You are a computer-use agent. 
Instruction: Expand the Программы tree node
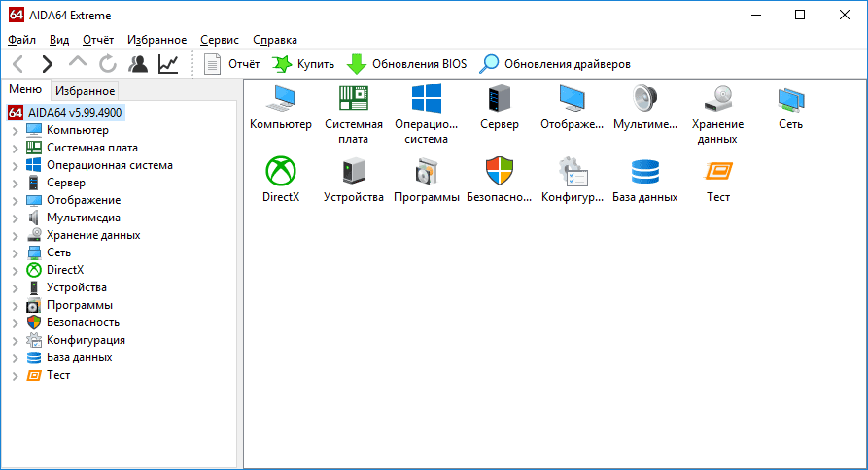pyautogui.click(x=15, y=305)
